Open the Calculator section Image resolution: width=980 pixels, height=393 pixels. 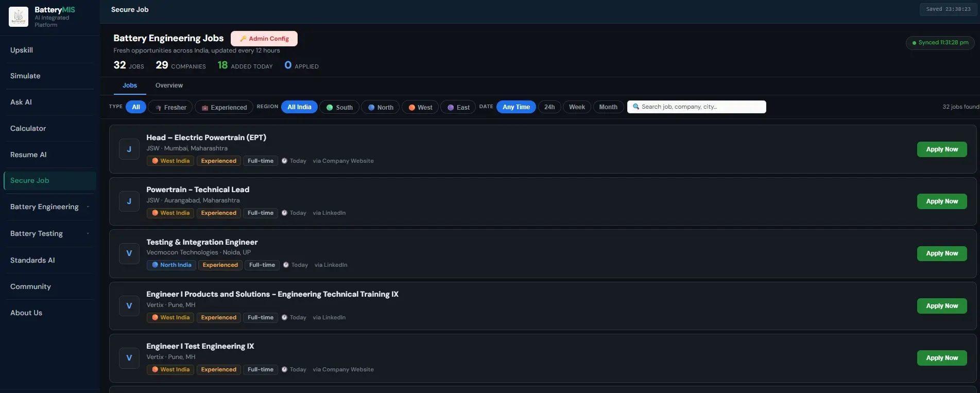[50, 128]
